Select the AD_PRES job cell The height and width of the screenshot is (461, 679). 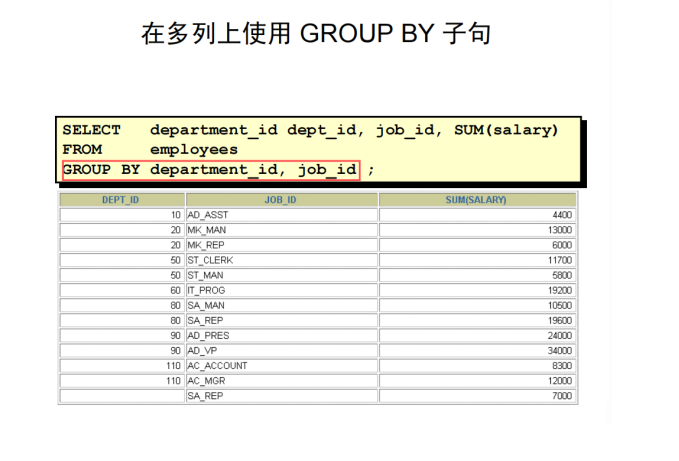click(281, 336)
